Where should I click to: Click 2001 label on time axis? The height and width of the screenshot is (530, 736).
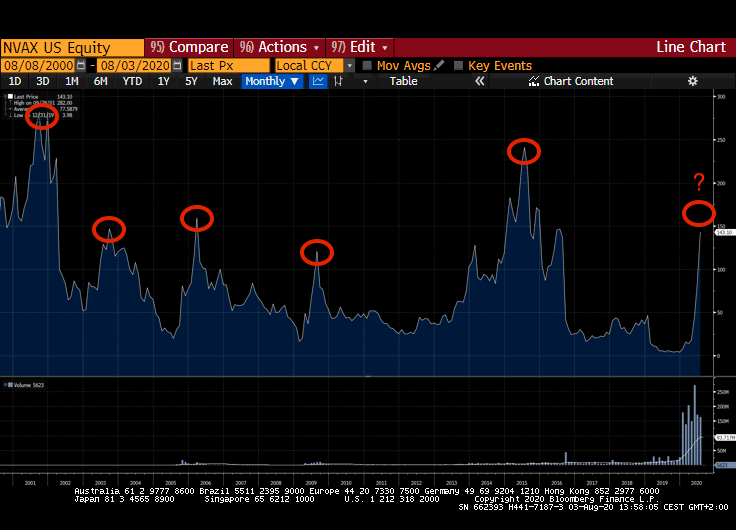coord(30,483)
